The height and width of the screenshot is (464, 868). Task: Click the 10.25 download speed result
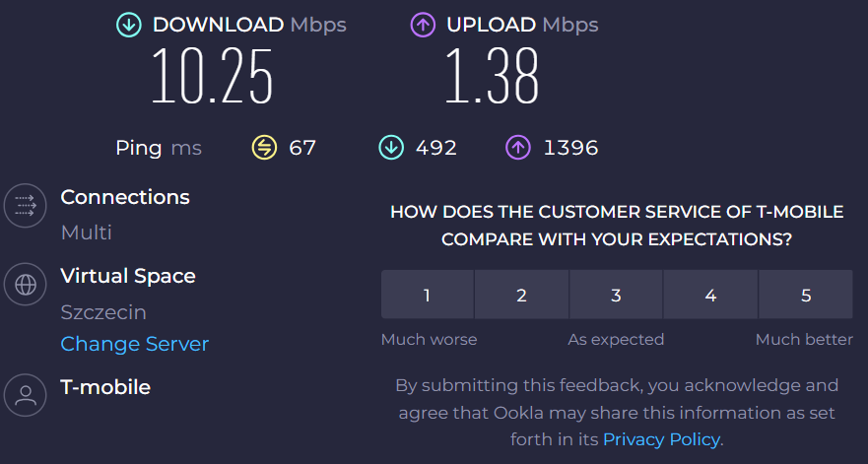click(212, 76)
